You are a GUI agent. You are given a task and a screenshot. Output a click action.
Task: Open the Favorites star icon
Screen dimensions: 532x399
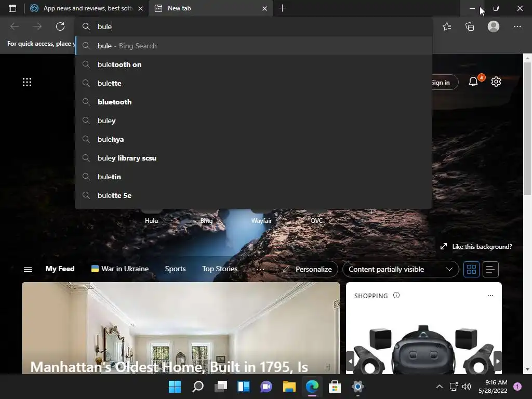(x=447, y=26)
